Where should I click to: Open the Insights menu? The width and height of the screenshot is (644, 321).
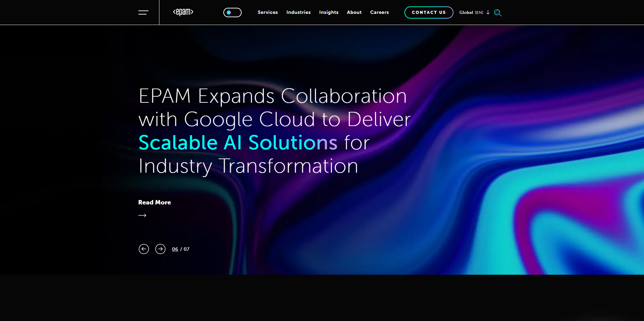tap(329, 12)
